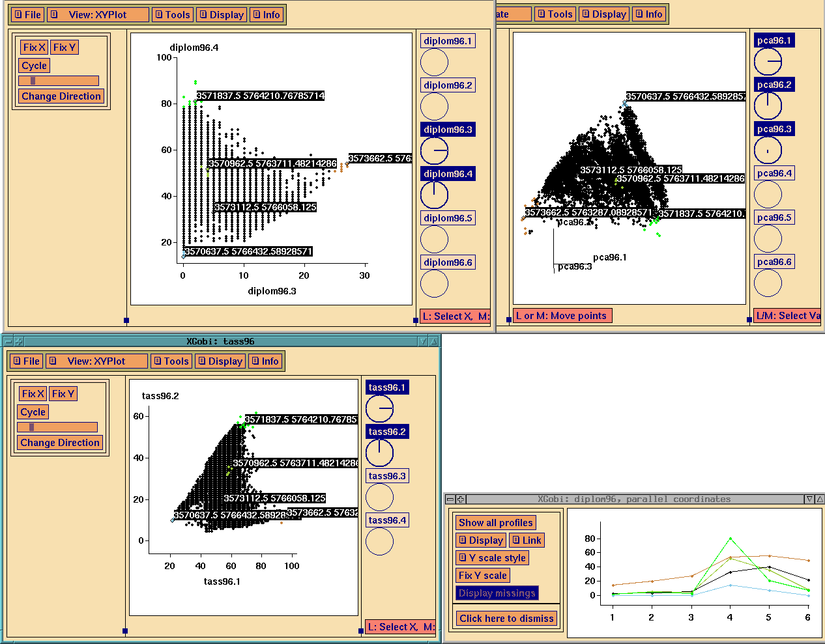Toggle Display missings in parallel coordinates window
Viewport: 825px width, 644px height.
pyautogui.click(x=497, y=593)
